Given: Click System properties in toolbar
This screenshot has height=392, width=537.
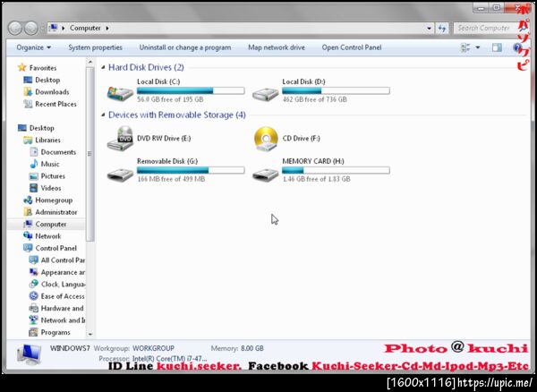Looking at the screenshot, I should coord(95,47).
